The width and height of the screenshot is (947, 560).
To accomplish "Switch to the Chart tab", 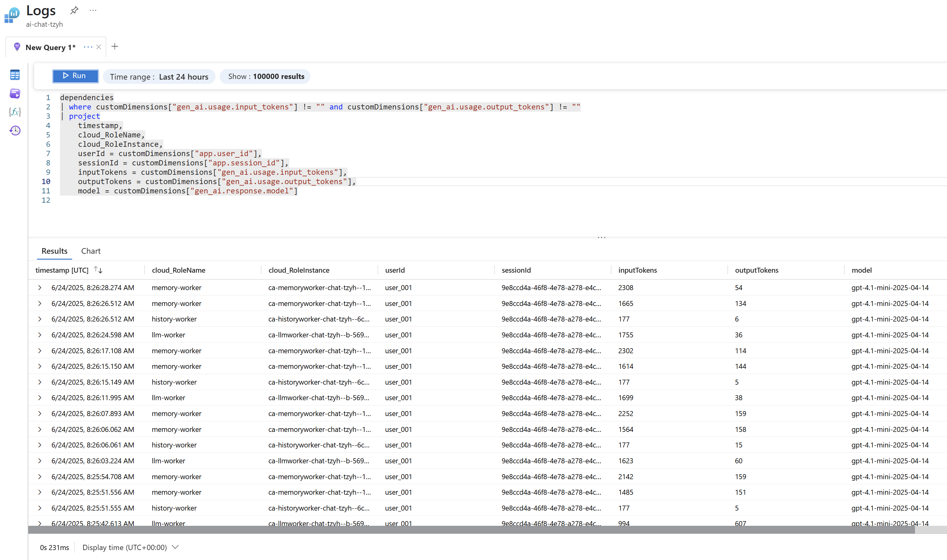I will coord(91,251).
